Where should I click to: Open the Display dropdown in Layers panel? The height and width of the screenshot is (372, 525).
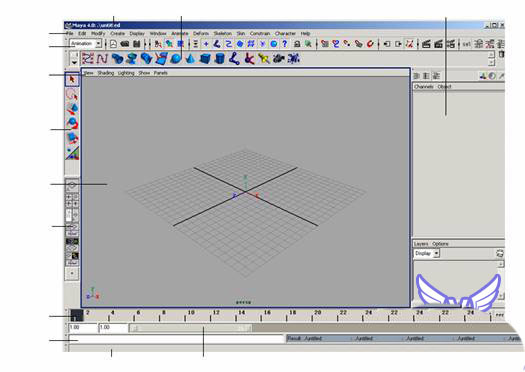click(427, 253)
